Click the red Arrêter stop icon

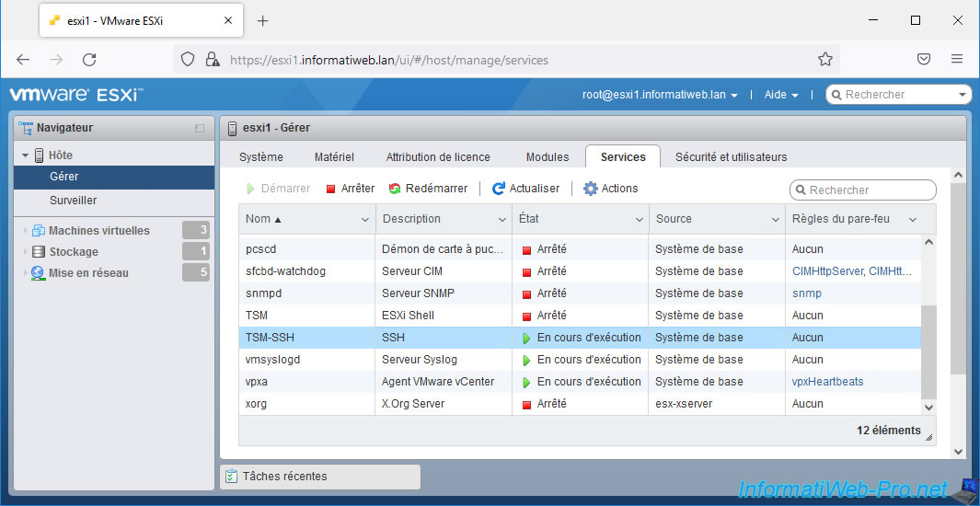[x=331, y=189]
